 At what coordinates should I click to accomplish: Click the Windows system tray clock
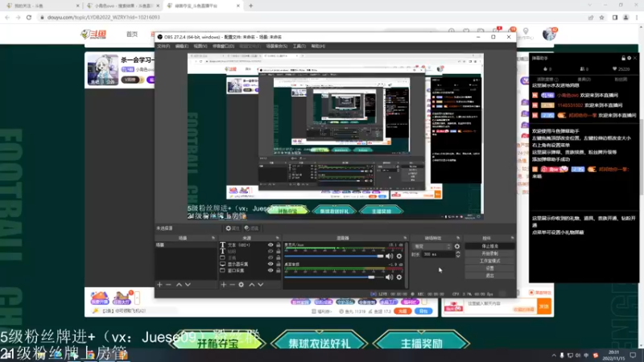coord(613,356)
